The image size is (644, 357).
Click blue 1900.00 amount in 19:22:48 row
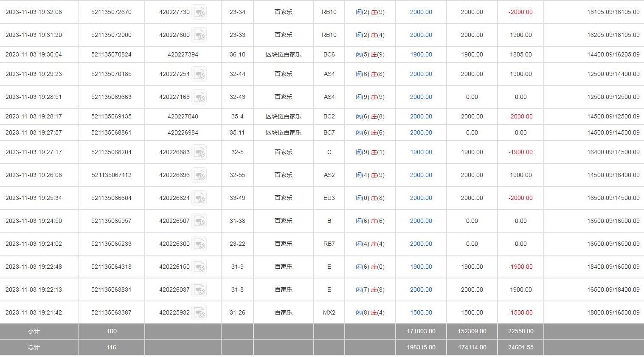click(421, 267)
